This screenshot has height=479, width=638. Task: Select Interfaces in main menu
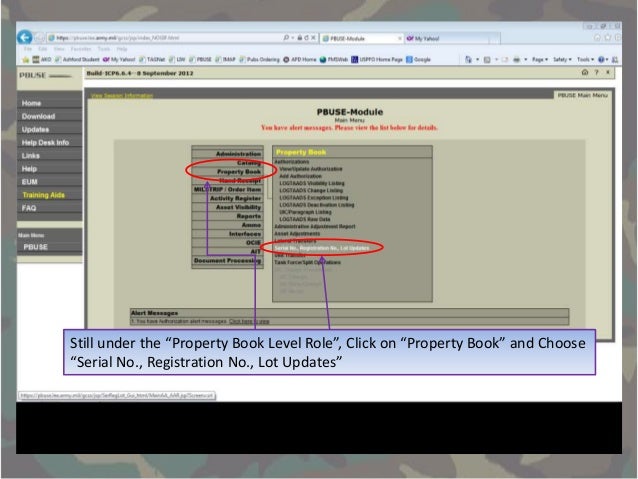pyautogui.click(x=227, y=234)
